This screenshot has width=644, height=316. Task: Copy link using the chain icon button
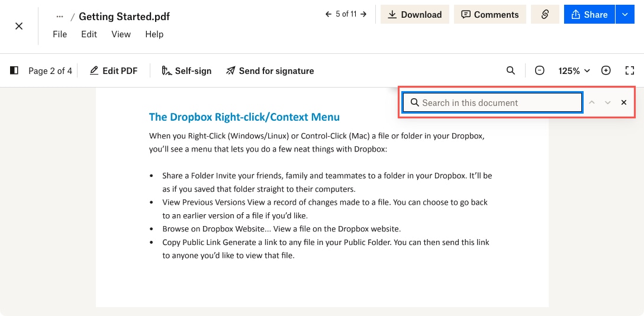tap(545, 14)
